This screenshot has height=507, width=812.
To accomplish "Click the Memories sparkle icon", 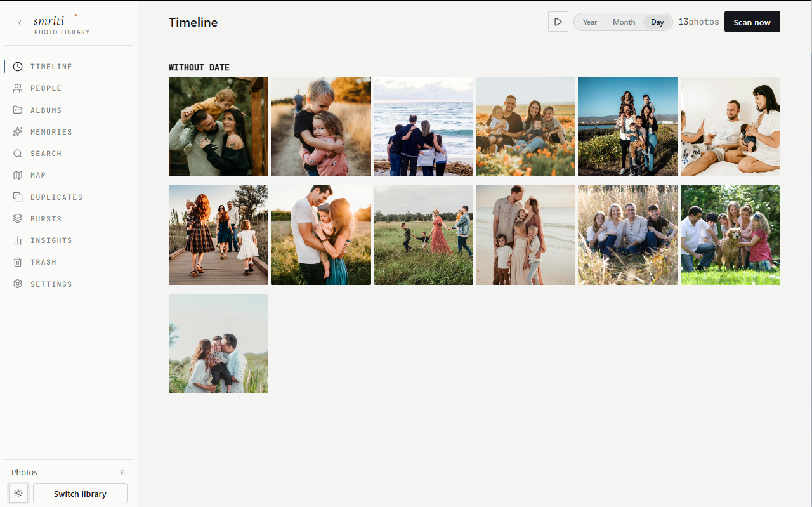I will (x=18, y=132).
